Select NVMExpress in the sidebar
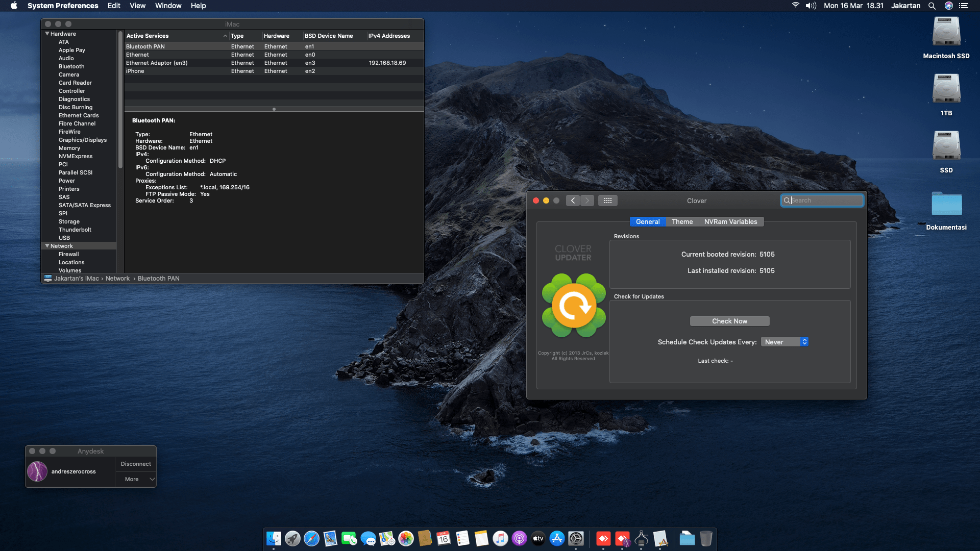 [x=76, y=156]
